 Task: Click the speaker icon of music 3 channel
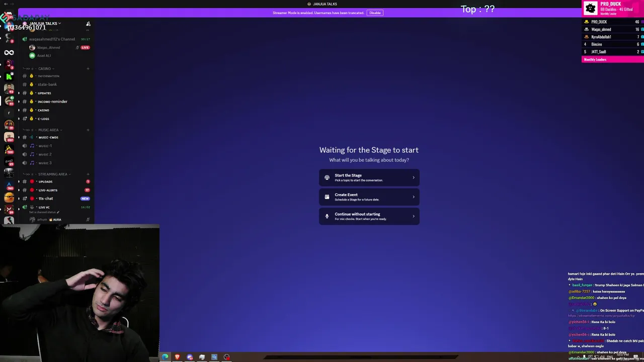point(25,163)
